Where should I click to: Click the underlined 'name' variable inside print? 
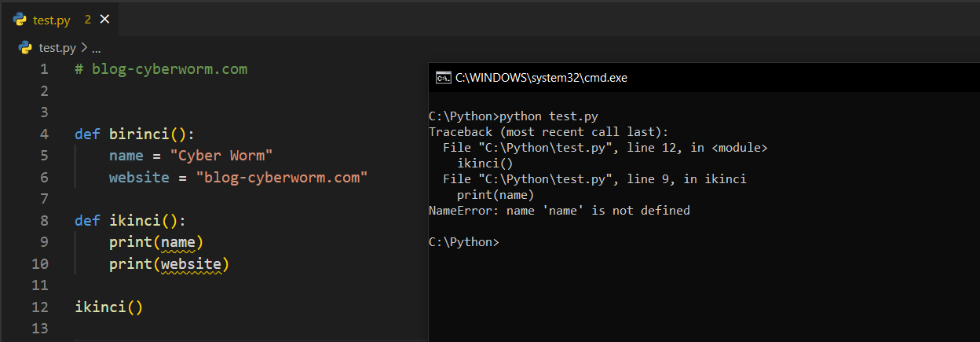pyautogui.click(x=177, y=241)
